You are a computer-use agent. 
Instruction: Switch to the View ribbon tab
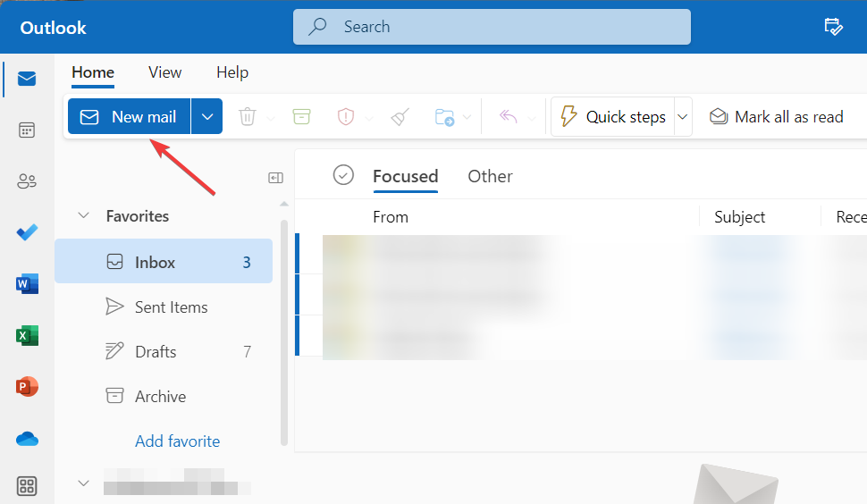[x=164, y=72]
